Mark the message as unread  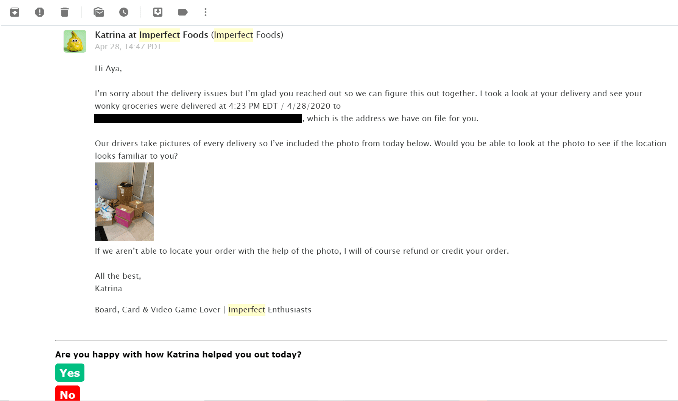click(x=99, y=12)
